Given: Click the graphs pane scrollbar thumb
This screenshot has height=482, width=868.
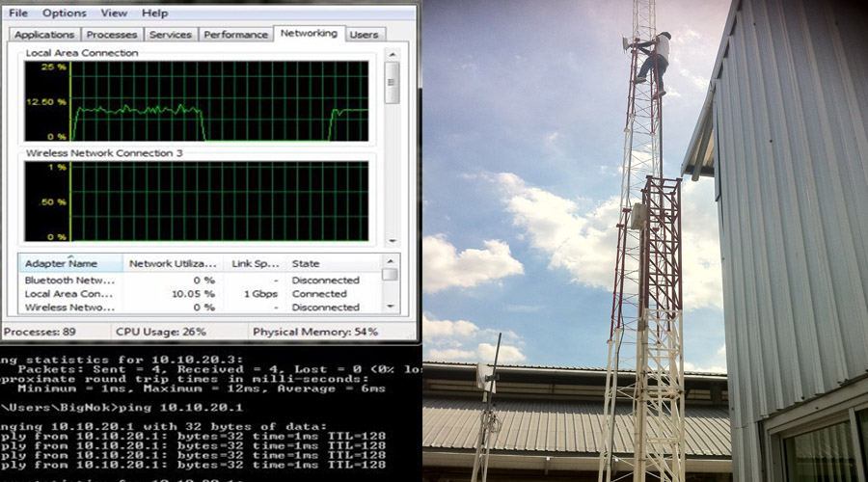Looking at the screenshot, I should (393, 83).
